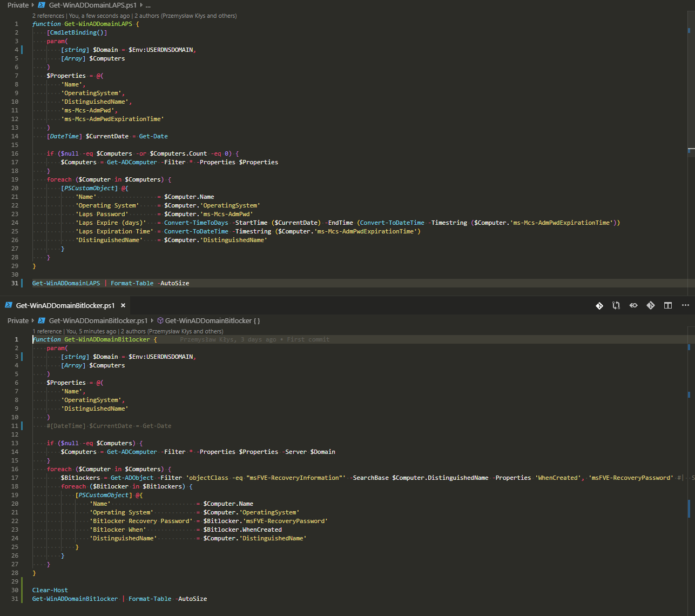Open changes with previous revision icon
The width and height of the screenshot is (695, 616).
pos(633,306)
